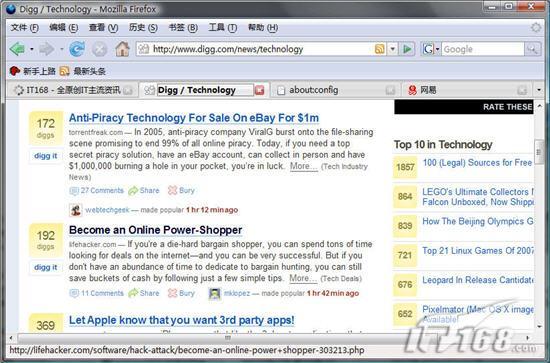Open the 编辑 (E) menu
The height and width of the screenshot is (363, 550).
[63, 27]
